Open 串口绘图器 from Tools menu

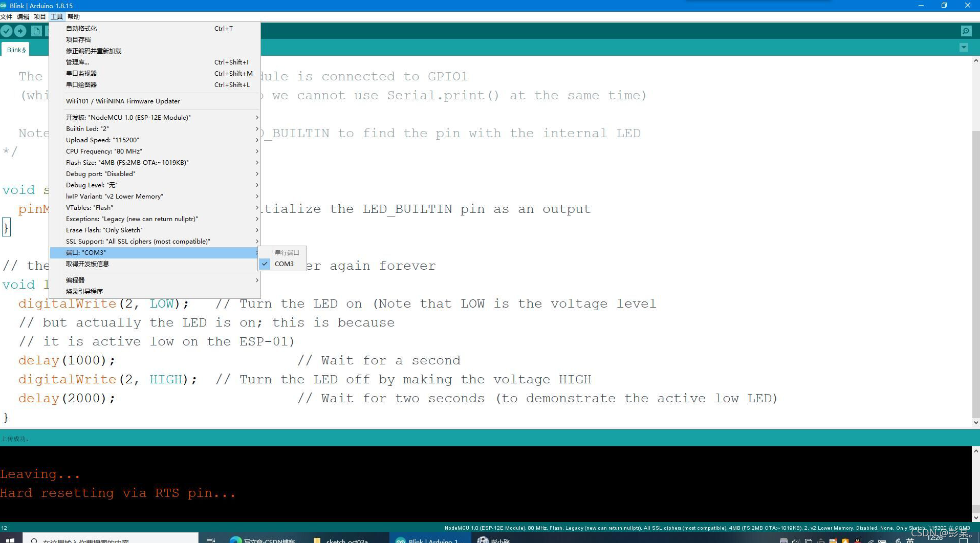(x=155, y=85)
